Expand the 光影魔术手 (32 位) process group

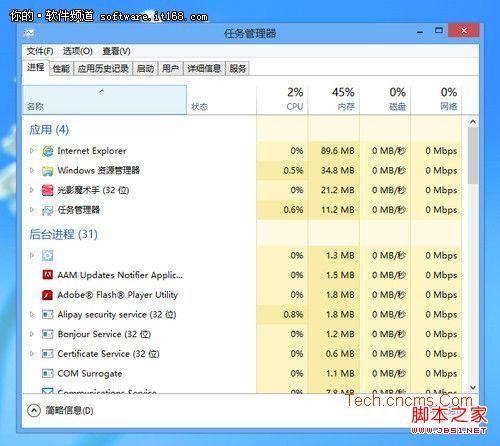(x=32, y=190)
